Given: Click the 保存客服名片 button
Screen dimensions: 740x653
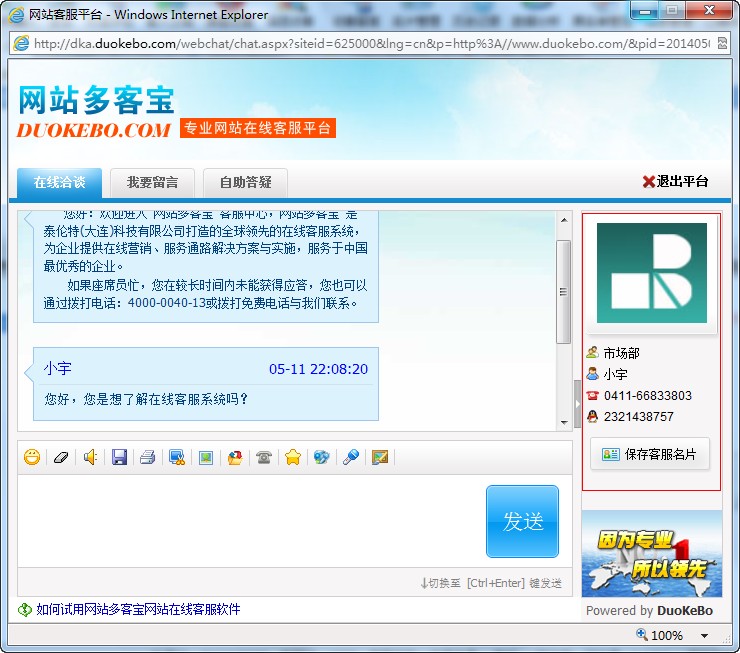Looking at the screenshot, I should pyautogui.click(x=650, y=454).
